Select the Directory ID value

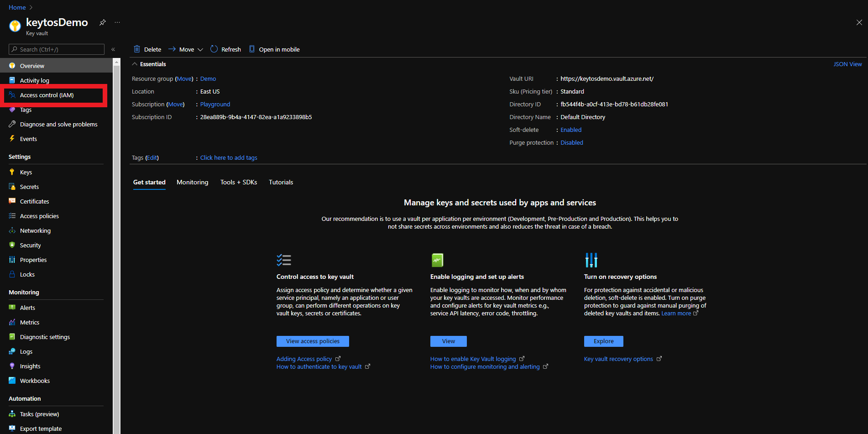[x=614, y=104]
